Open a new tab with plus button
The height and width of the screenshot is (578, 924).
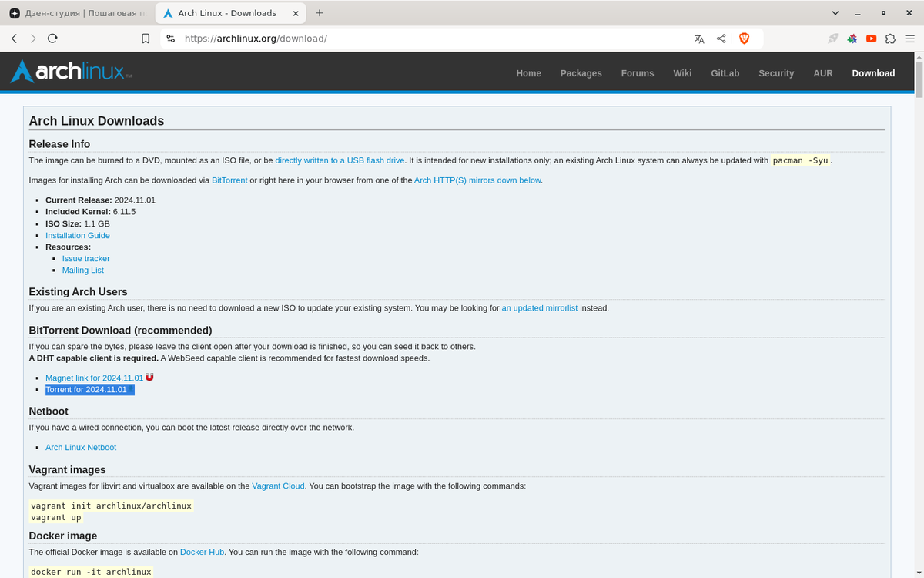320,13
